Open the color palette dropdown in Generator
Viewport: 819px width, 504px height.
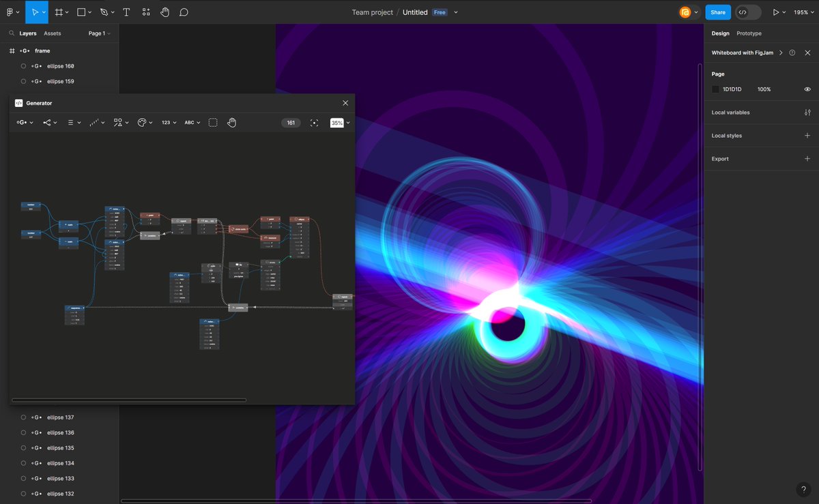(145, 123)
